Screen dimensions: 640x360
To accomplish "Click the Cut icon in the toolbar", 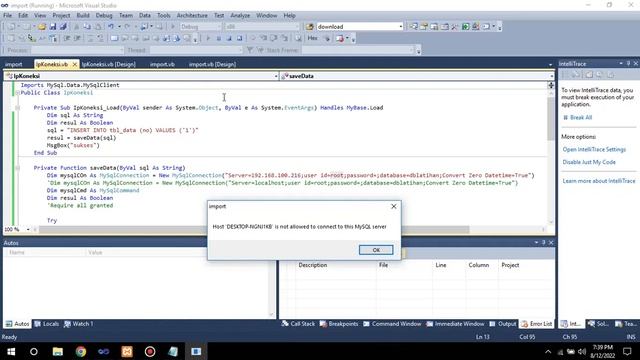I will pyautogui.click(x=76, y=27).
